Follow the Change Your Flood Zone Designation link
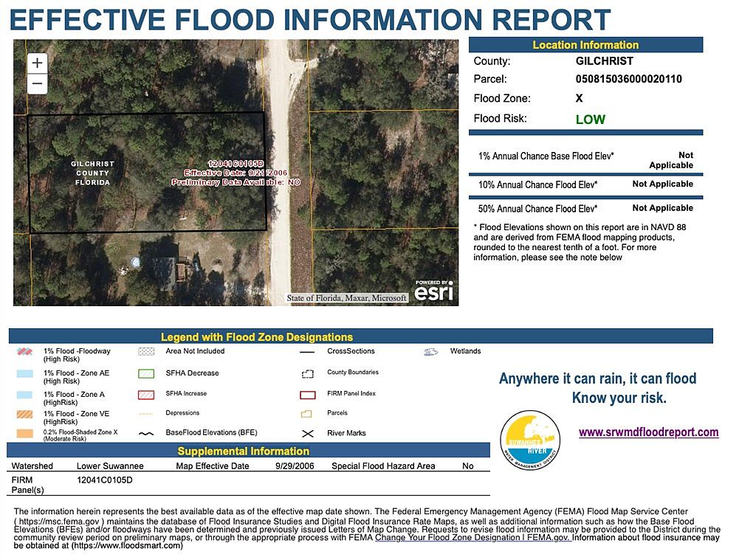This screenshot has height=557, width=756. tap(473, 537)
